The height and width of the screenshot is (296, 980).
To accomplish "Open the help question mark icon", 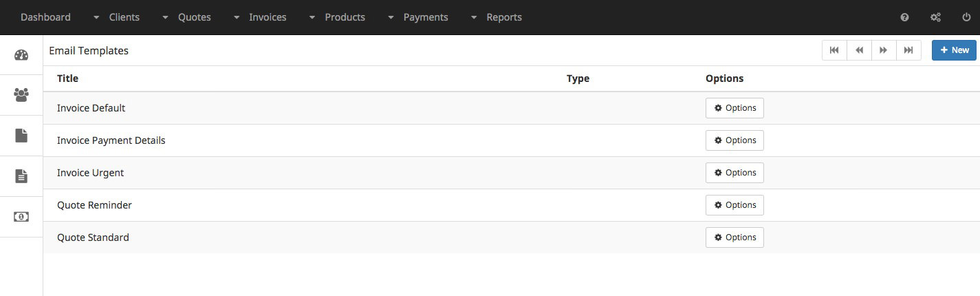I will point(904,17).
